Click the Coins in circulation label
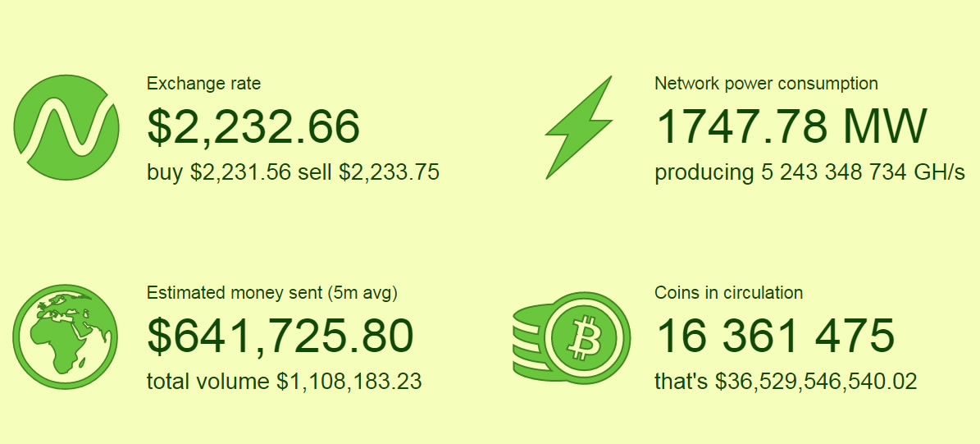980x444 pixels. pyautogui.click(x=729, y=293)
